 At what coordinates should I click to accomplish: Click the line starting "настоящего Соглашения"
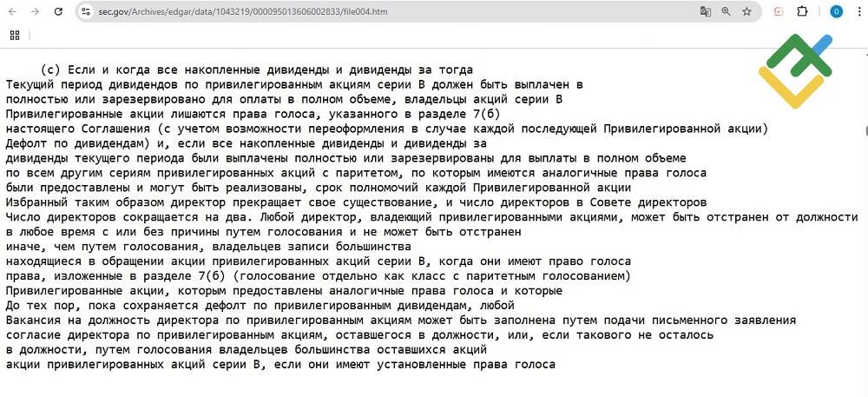point(387,129)
